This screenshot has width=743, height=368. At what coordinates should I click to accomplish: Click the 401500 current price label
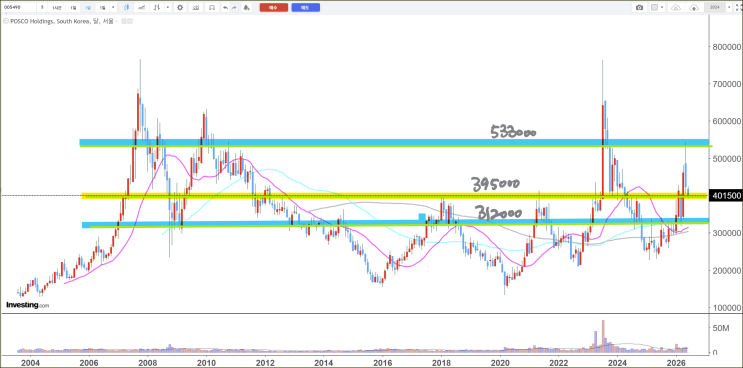click(x=725, y=195)
